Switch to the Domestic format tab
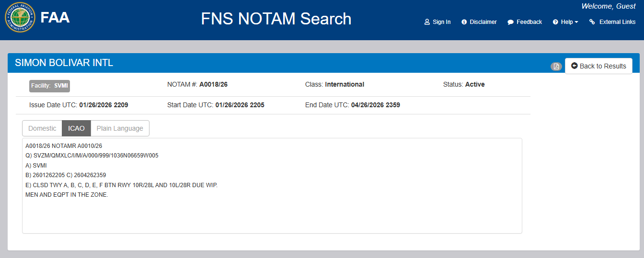644x258 pixels. 42,128
